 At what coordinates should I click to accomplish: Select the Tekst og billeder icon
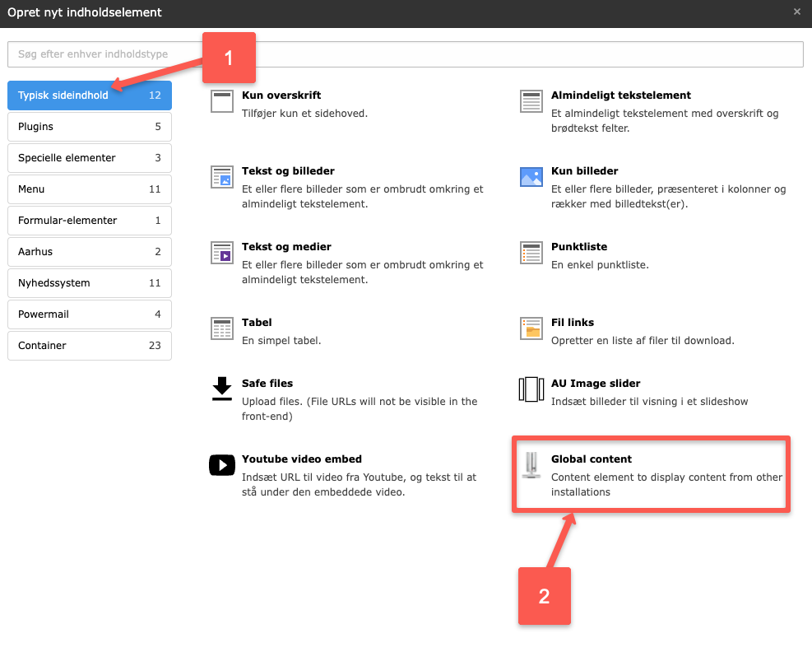(x=222, y=177)
